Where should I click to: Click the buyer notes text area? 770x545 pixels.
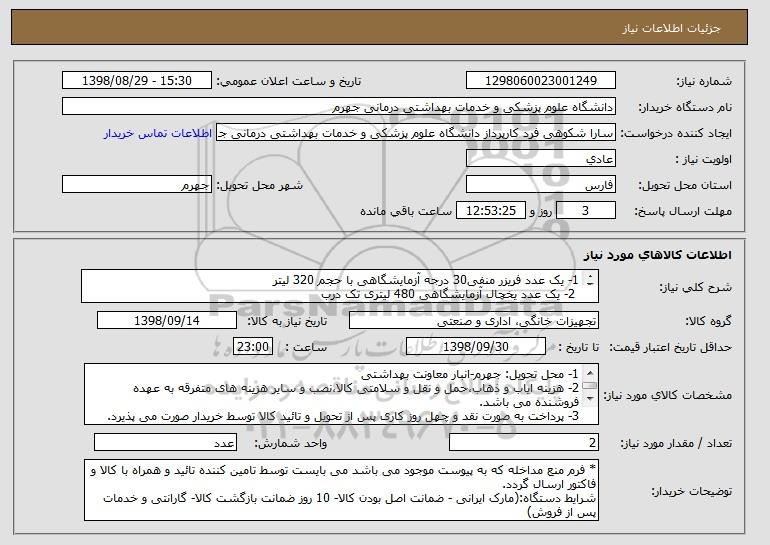[x=341, y=490]
